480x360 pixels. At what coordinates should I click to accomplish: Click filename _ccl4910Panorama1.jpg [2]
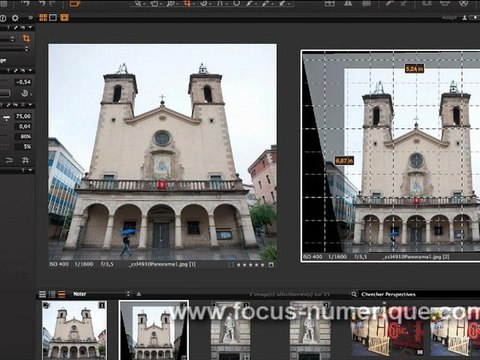click(x=416, y=257)
